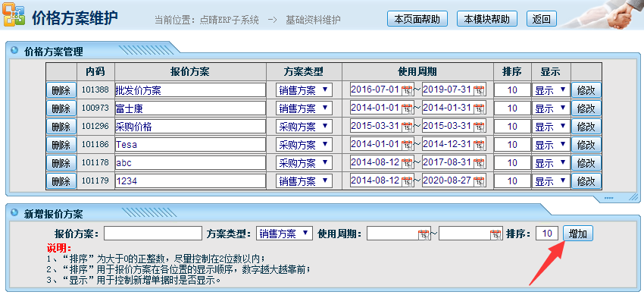This screenshot has width=644, height=295.
Task: Open end-date calendar for 富士康 row
Action: [480, 108]
